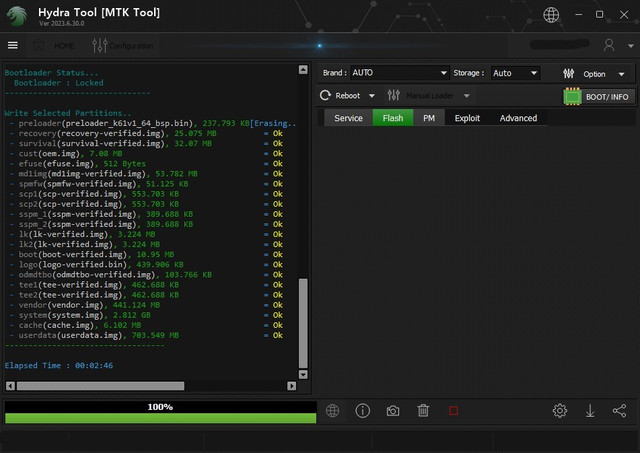Open the Configuration tab
This screenshot has height=453, width=640.
click(x=122, y=46)
